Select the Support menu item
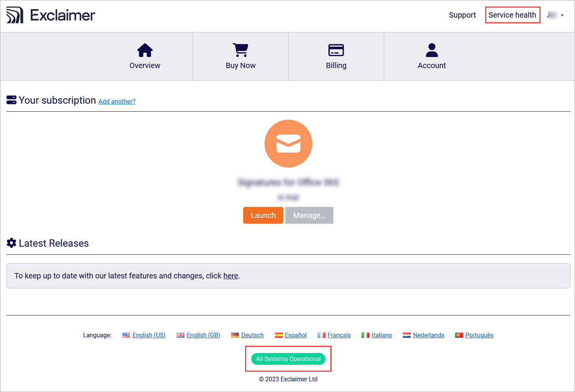This screenshot has width=575, height=392. click(x=462, y=15)
